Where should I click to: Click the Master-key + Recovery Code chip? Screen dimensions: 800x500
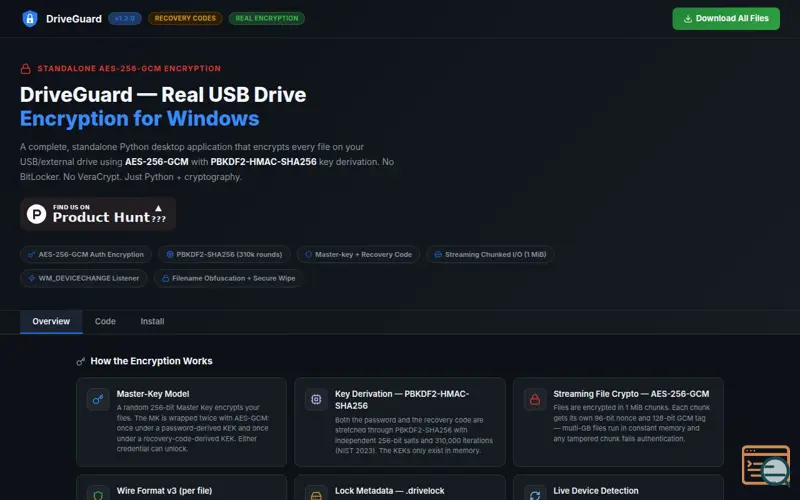point(358,254)
